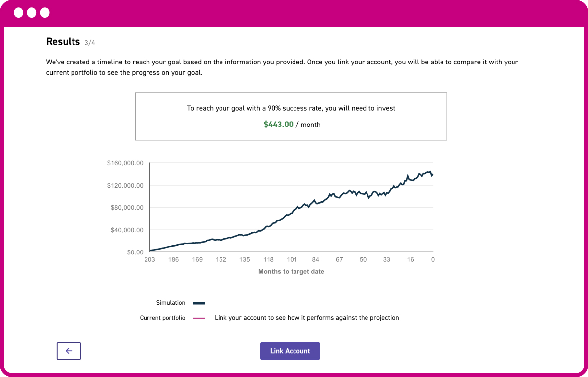This screenshot has width=588, height=377.
Task: Click the first window dot icon
Action: tap(19, 13)
